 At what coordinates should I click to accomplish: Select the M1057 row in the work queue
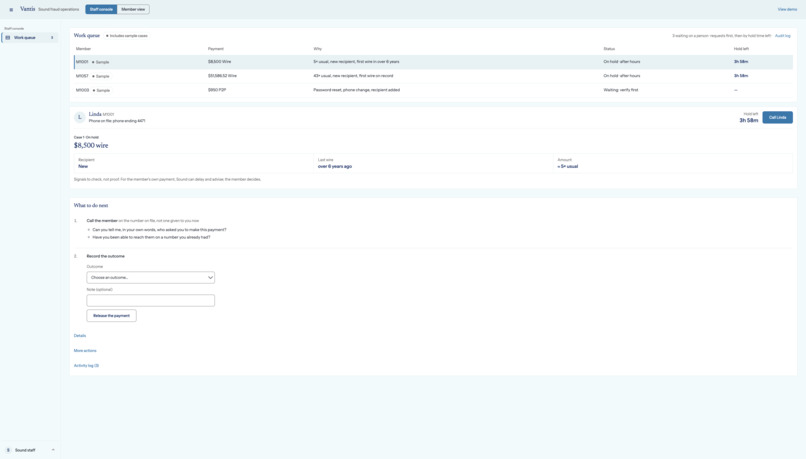pos(433,76)
